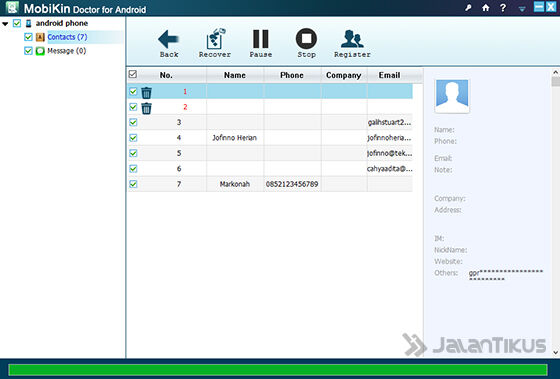
Task: Click the trash icon in row 1
Action: (146, 93)
